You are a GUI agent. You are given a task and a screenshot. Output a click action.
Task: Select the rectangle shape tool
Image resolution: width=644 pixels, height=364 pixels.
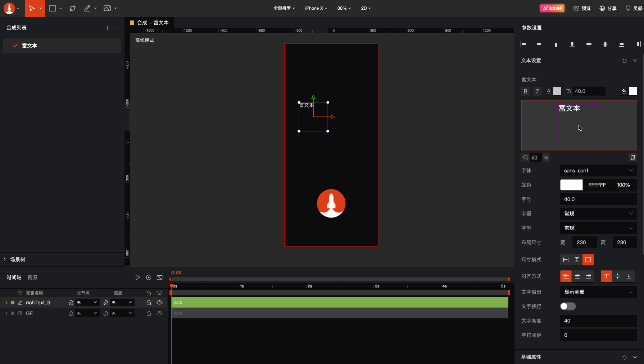click(x=53, y=8)
